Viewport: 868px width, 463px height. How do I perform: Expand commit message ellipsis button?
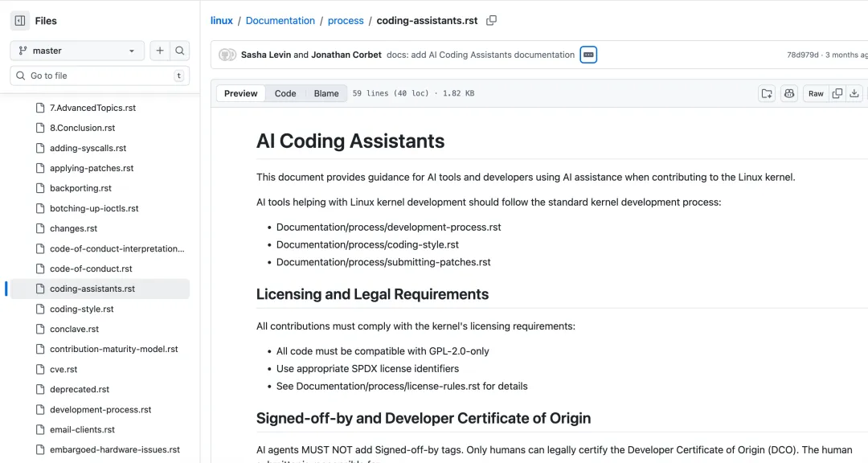click(x=588, y=55)
